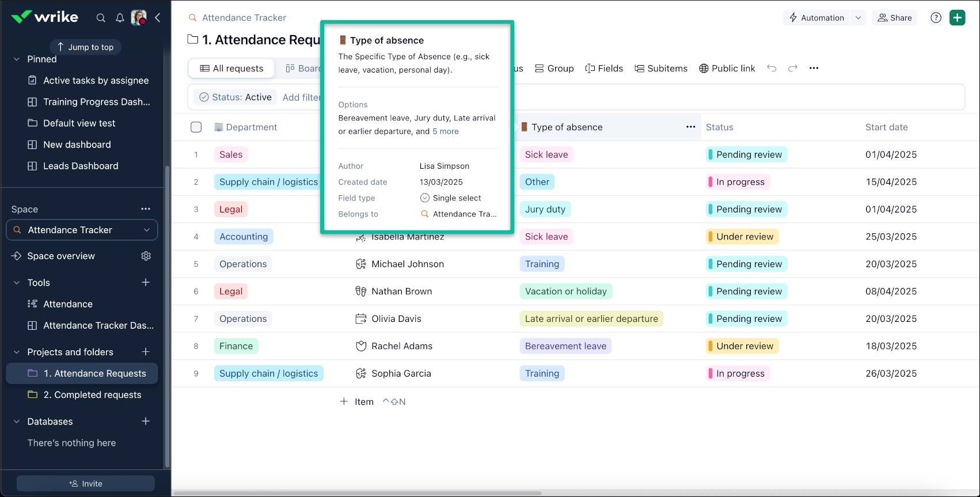
Task: Open the Attendance Tracker space selector
Action: click(82, 230)
